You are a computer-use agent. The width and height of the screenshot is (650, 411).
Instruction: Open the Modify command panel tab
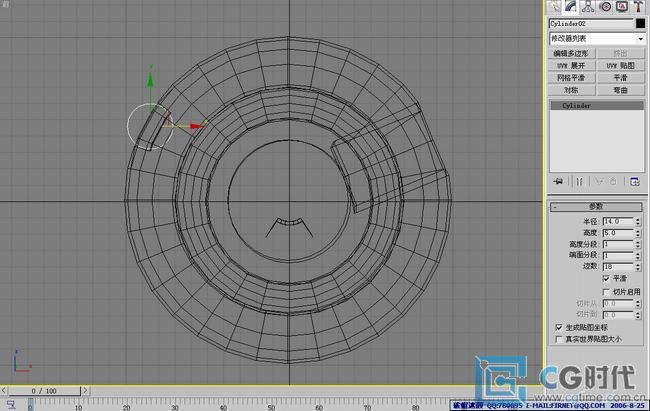tap(571, 7)
